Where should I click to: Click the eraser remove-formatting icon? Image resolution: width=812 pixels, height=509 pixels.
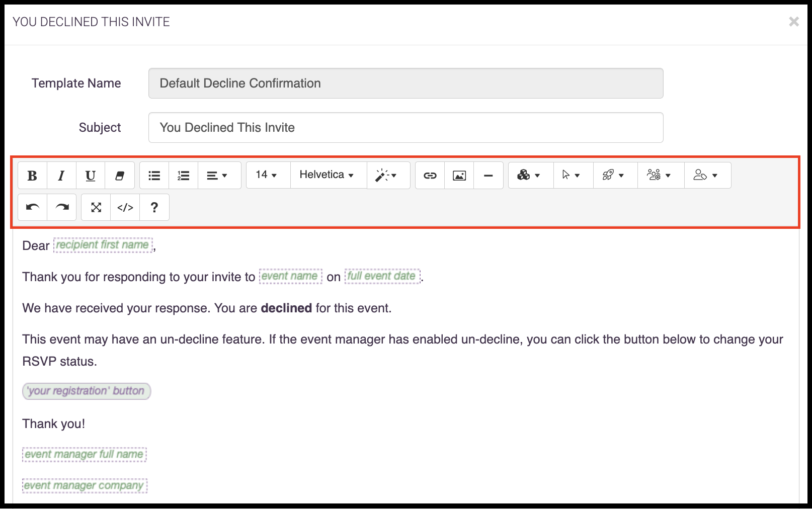pos(120,176)
